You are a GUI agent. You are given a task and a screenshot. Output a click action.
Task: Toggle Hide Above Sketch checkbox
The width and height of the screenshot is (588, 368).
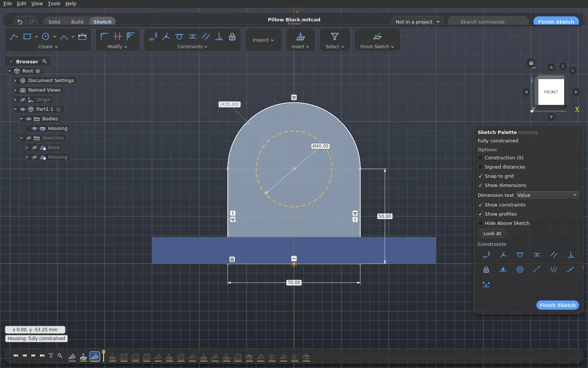click(480, 223)
